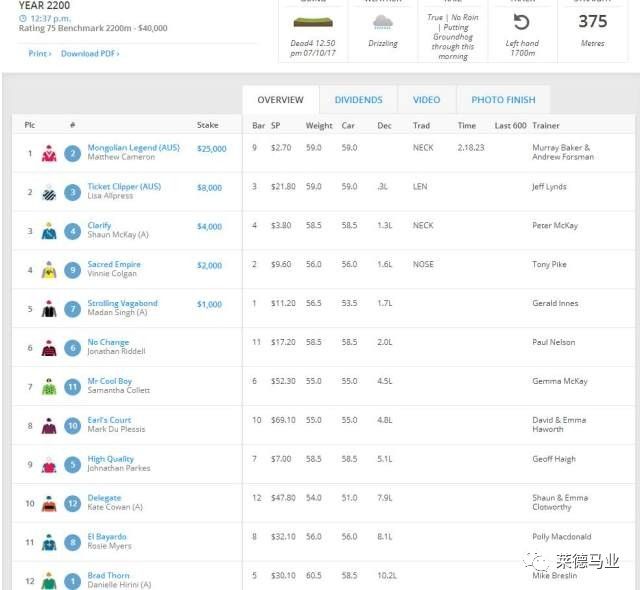This screenshot has width=640, height=590.
Task: Click the number 4 saddlecloth badge for Clarify
Action: [73, 232]
